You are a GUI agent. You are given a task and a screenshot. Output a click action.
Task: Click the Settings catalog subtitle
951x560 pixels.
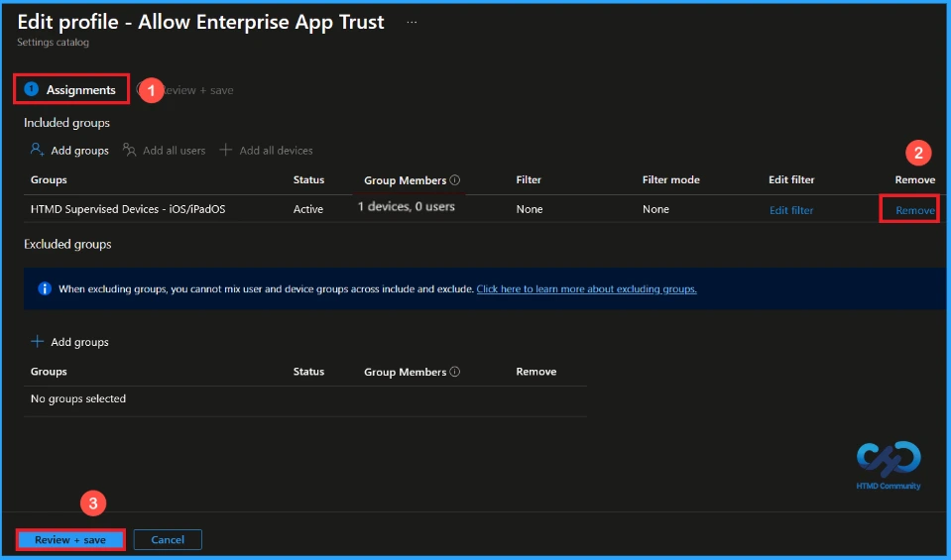pyautogui.click(x=53, y=43)
